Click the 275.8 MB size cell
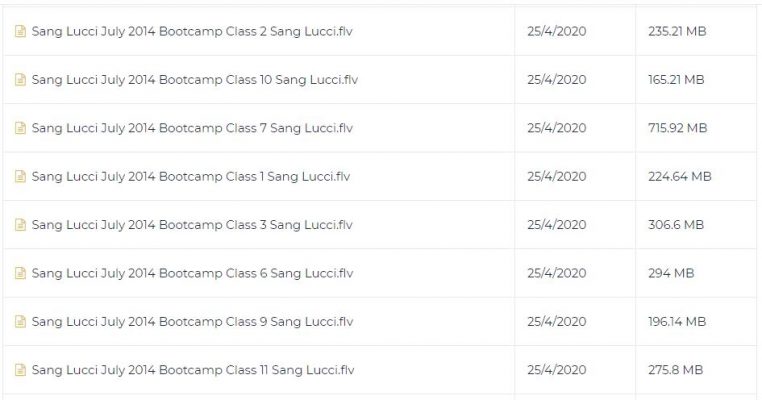This screenshot has width=762, height=400. (x=675, y=371)
